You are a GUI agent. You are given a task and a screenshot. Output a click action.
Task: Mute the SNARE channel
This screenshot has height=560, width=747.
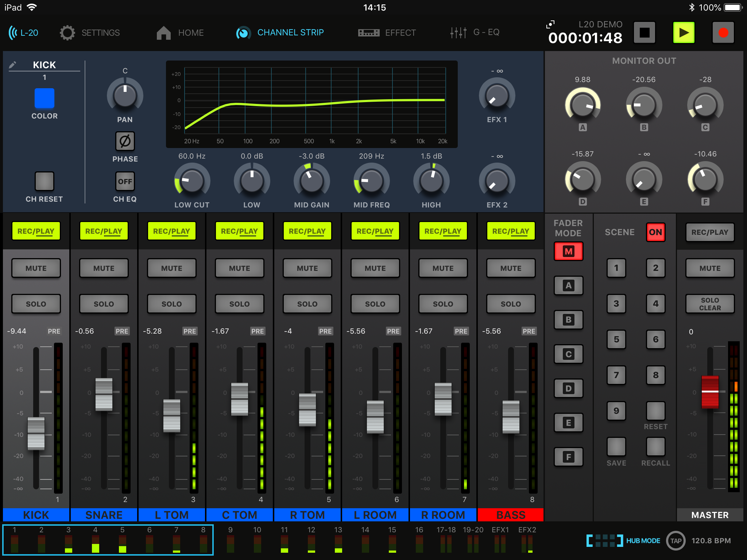[x=104, y=268]
